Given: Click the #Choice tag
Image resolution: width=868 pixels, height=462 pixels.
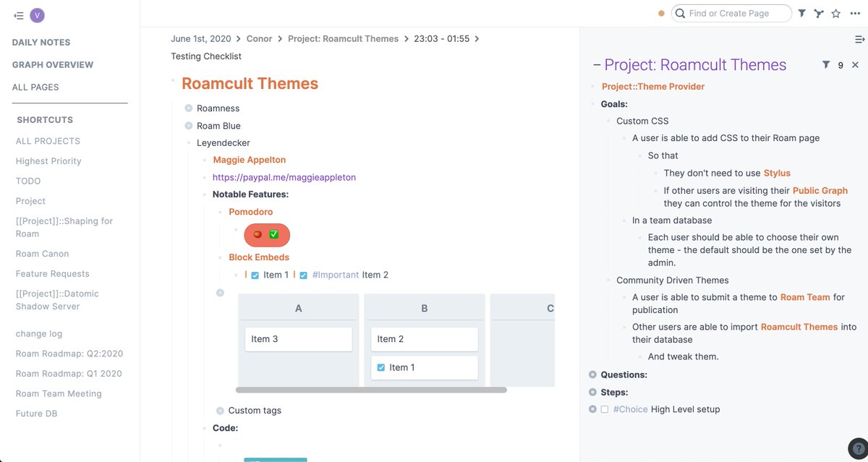Looking at the screenshot, I should [630, 409].
